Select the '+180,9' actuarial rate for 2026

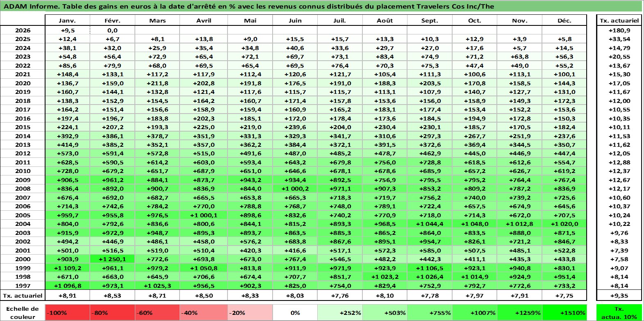click(x=619, y=30)
